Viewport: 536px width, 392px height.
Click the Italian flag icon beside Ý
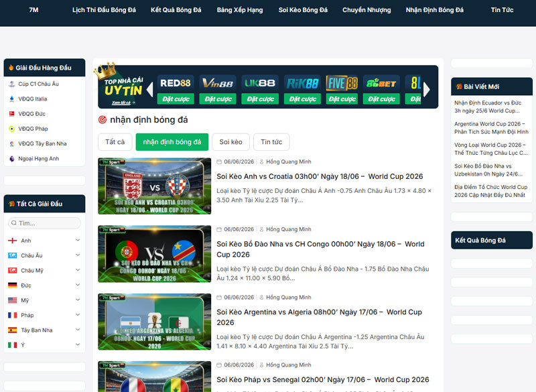(12, 345)
